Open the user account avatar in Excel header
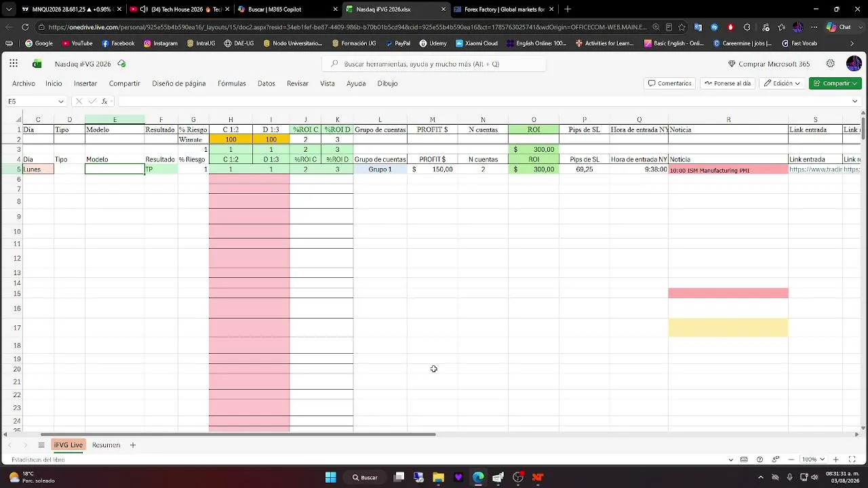 [x=854, y=64]
